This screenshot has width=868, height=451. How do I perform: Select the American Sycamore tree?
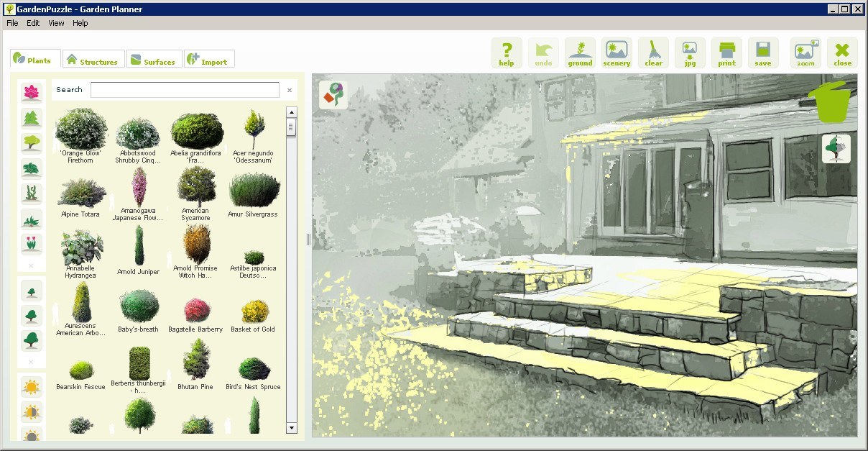[196, 194]
